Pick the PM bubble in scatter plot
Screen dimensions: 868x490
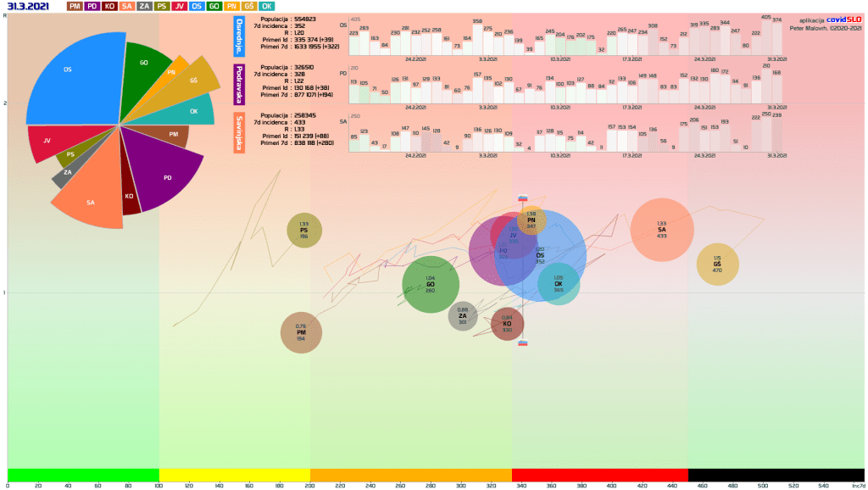pyautogui.click(x=301, y=332)
